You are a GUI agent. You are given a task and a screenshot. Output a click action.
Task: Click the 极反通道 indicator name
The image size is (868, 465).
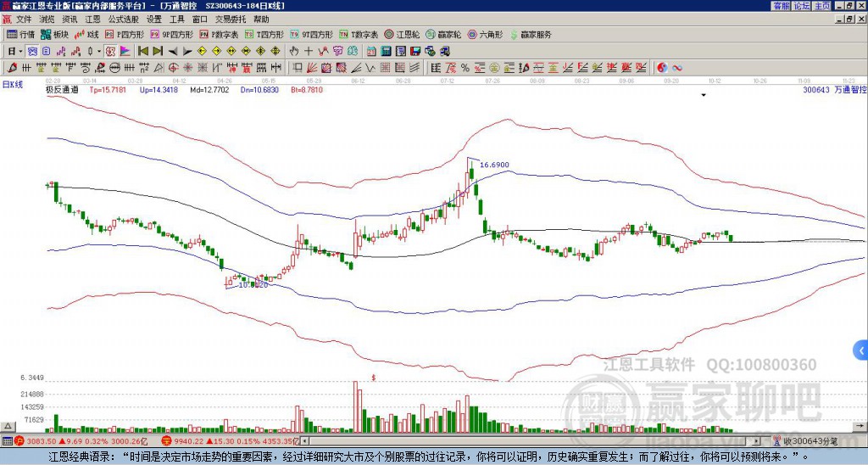tap(61, 89)
